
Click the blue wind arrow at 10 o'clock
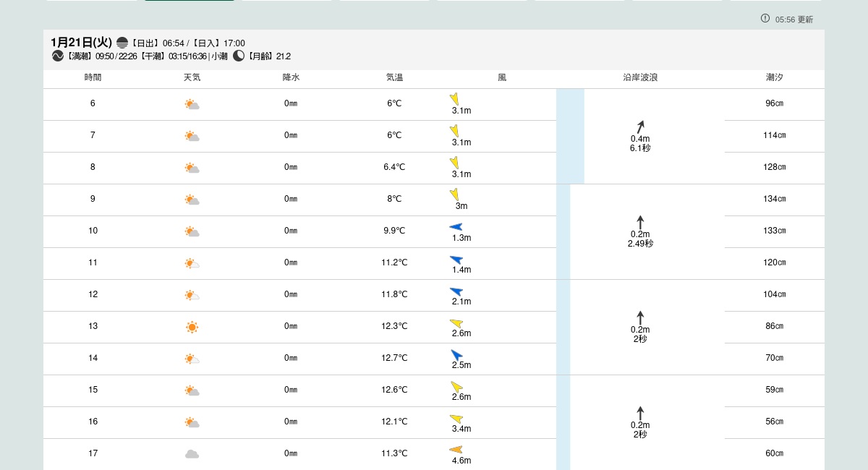click(456, 227)
